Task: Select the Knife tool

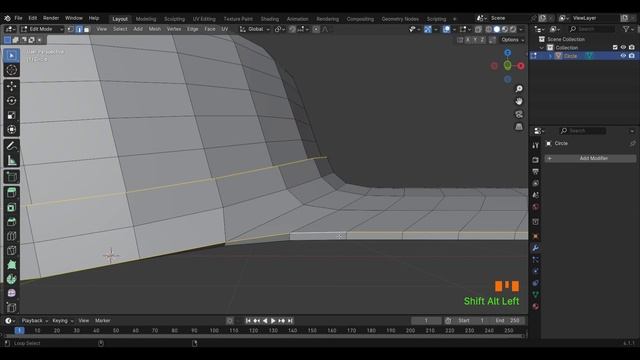Action: (11, 250)
